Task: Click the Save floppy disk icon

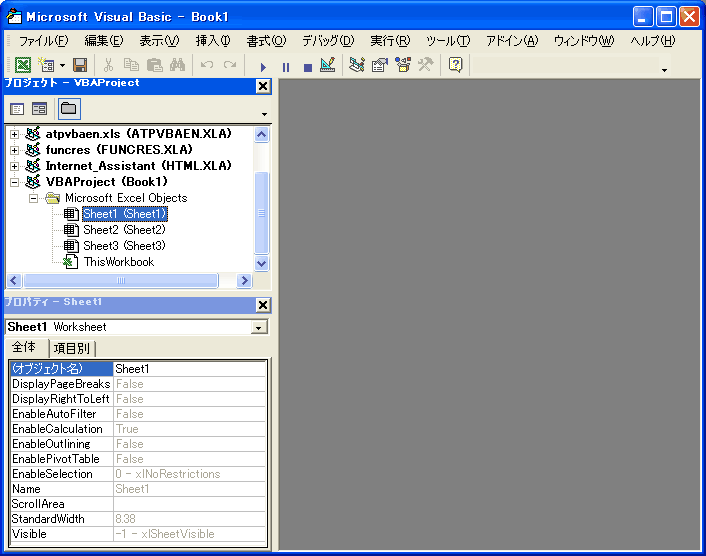Action: (80, 65)
